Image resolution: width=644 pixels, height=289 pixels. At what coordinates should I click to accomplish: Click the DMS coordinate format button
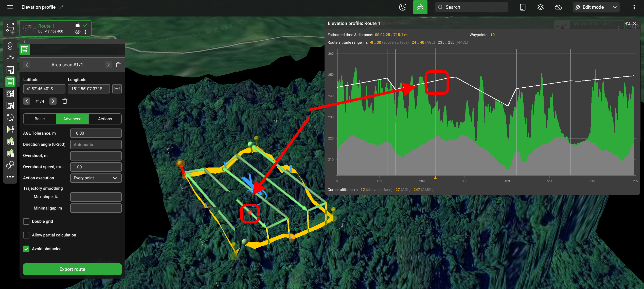[117, 89]
